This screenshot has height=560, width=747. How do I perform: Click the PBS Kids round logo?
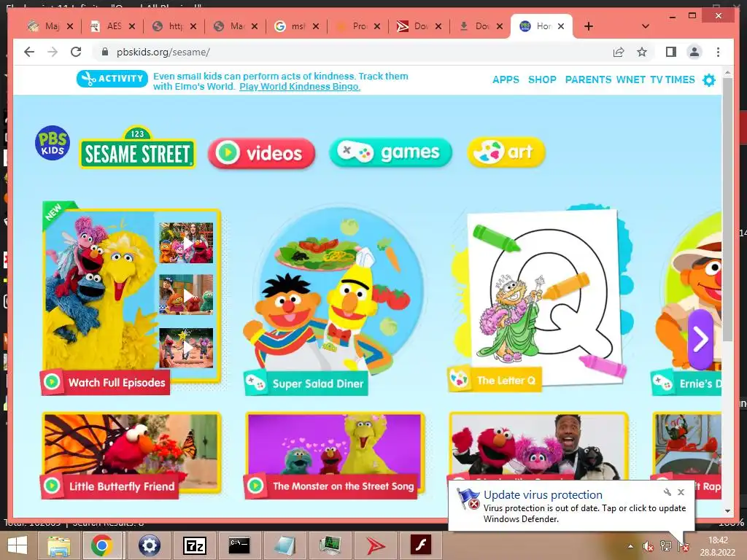[53, 143]
